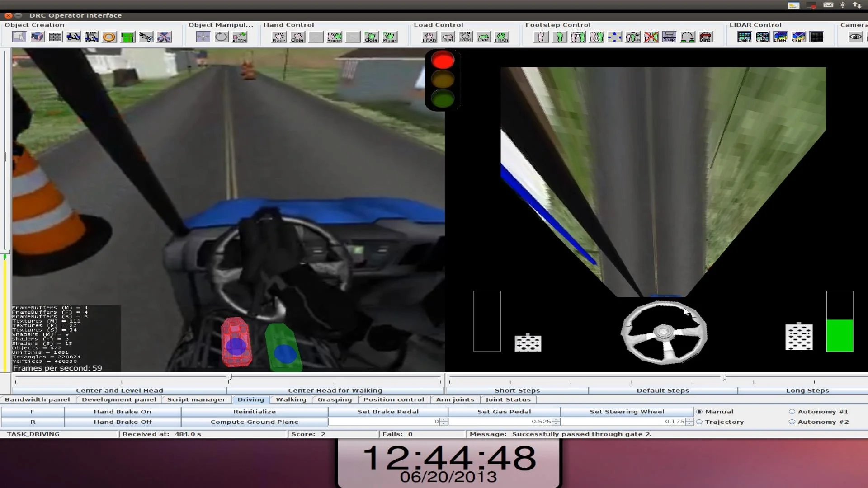Click the ALIGN tool in Object Manipulation
The width and height of the screenshot is (868, 488).
(x=240, y=38)
